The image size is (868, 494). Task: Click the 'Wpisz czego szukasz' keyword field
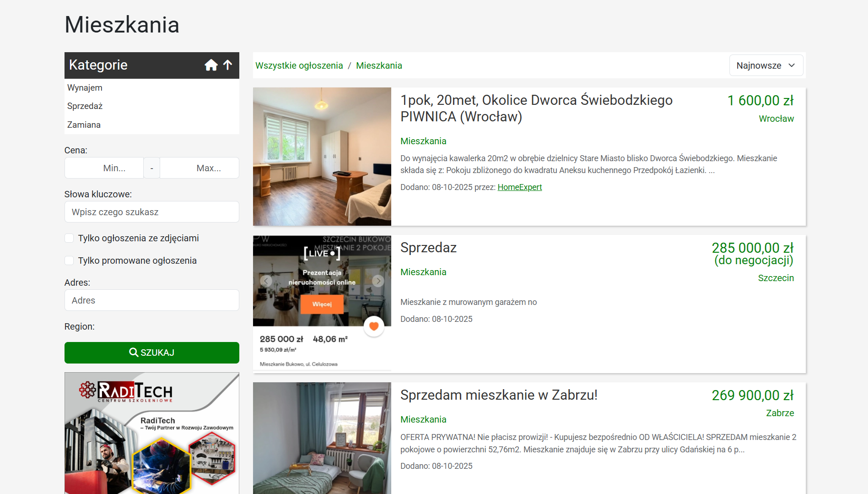151,212
